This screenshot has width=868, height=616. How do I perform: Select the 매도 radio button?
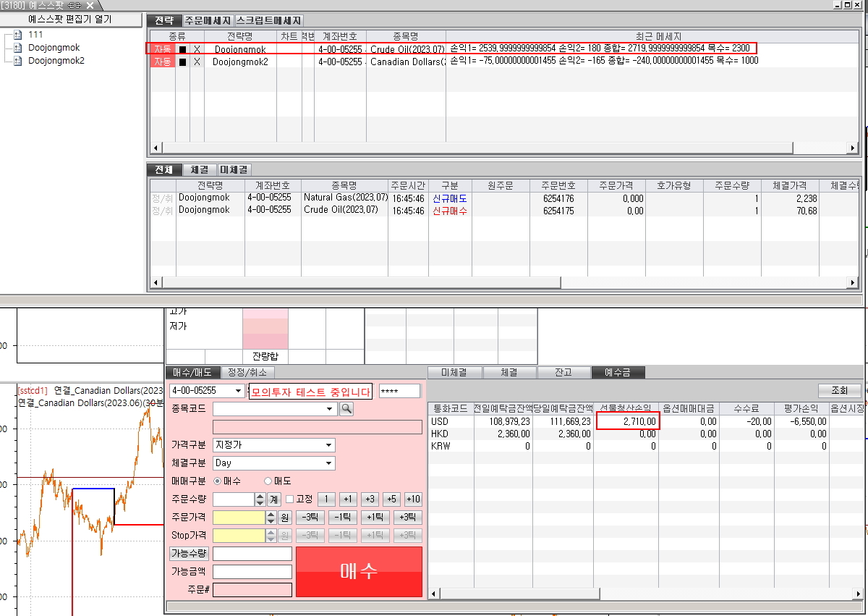[268, 481]
